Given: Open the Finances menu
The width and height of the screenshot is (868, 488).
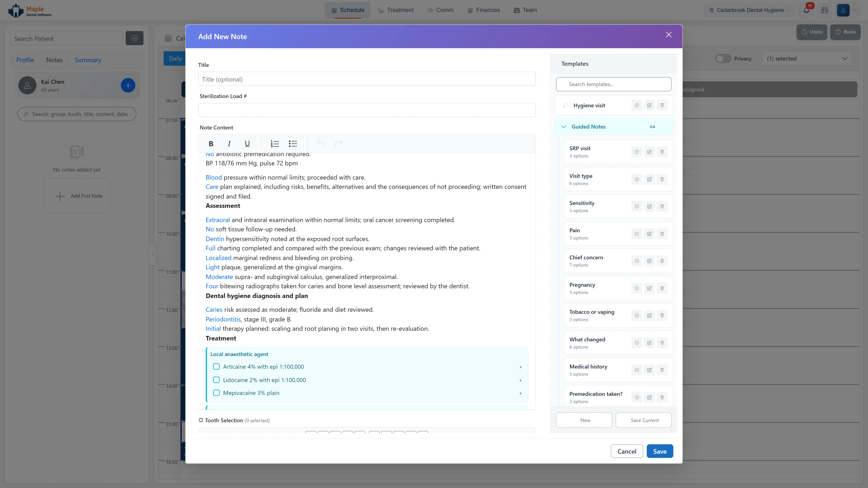Looking at the screenshot, I should point(484,10).
